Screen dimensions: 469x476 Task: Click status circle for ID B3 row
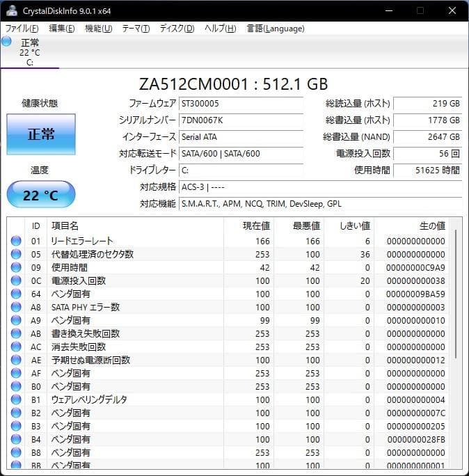point(16,426)
